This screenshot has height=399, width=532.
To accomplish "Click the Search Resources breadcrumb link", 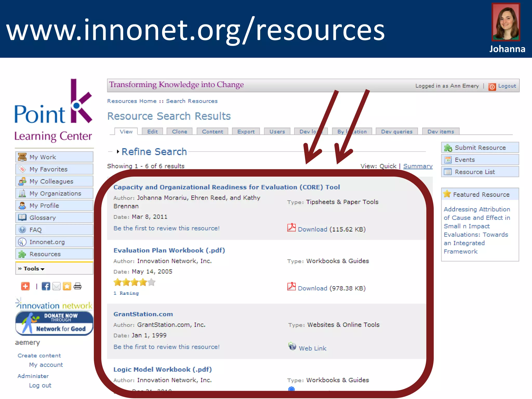I will tap(192, 101).
